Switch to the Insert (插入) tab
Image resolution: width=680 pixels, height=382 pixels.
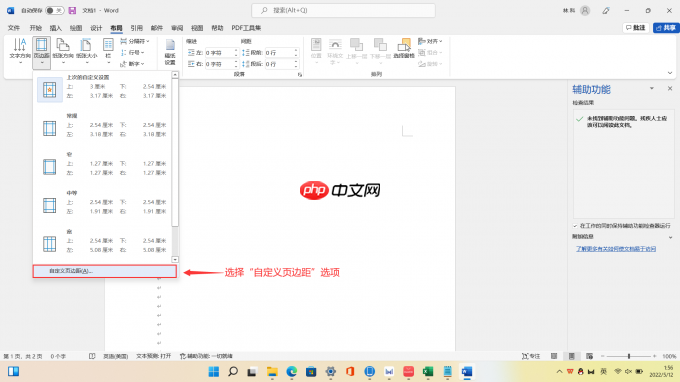(x=56, y=28)
